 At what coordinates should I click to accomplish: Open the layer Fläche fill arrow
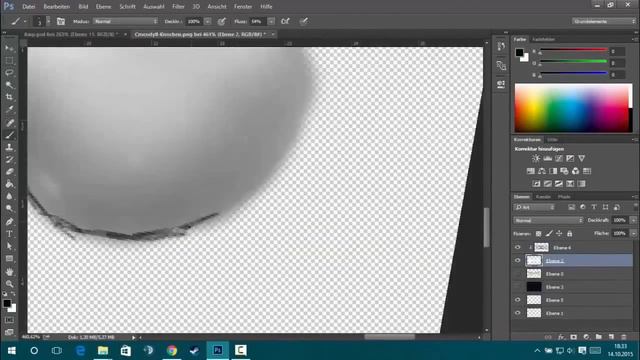point(633,233)
